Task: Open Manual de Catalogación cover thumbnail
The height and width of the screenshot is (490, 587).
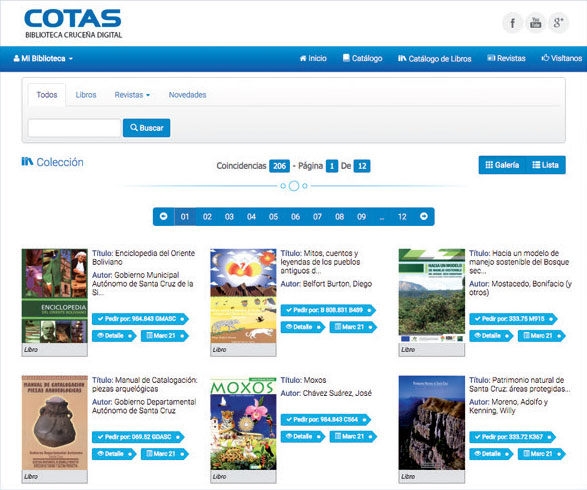Action: pyautogui.click(x=55, y=423)
